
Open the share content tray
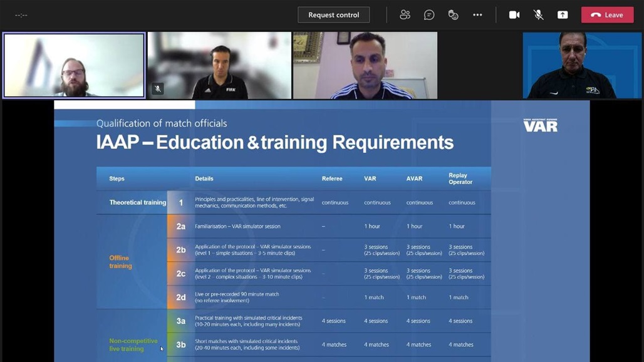pyautogui.click(x=563, y=15)
